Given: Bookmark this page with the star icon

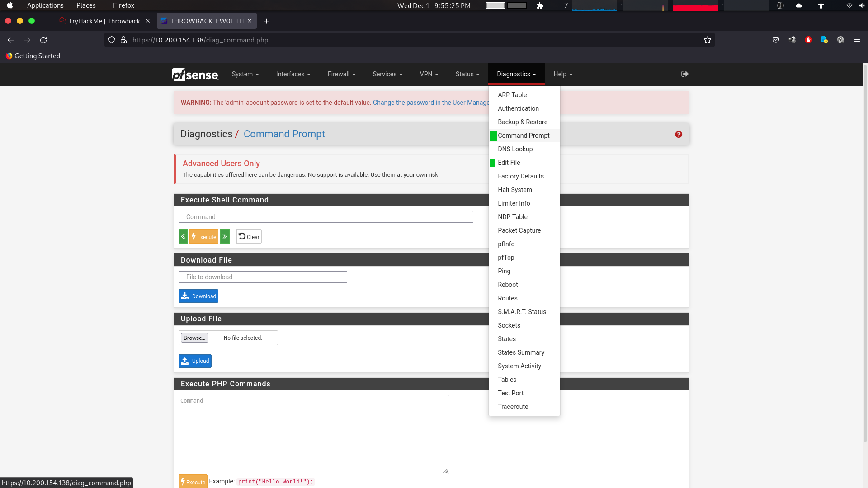Looking at the screenshot, I should pyautogui.click(x=708, y=40).
